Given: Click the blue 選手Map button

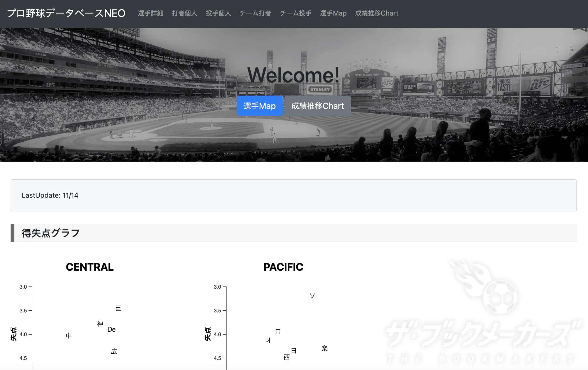Looking at the screenshot, I should tap(259, 106).
